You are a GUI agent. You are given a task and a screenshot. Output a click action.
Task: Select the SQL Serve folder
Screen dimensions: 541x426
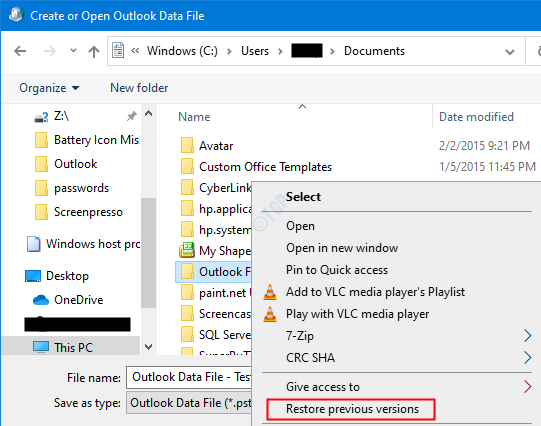coord(216,335)
